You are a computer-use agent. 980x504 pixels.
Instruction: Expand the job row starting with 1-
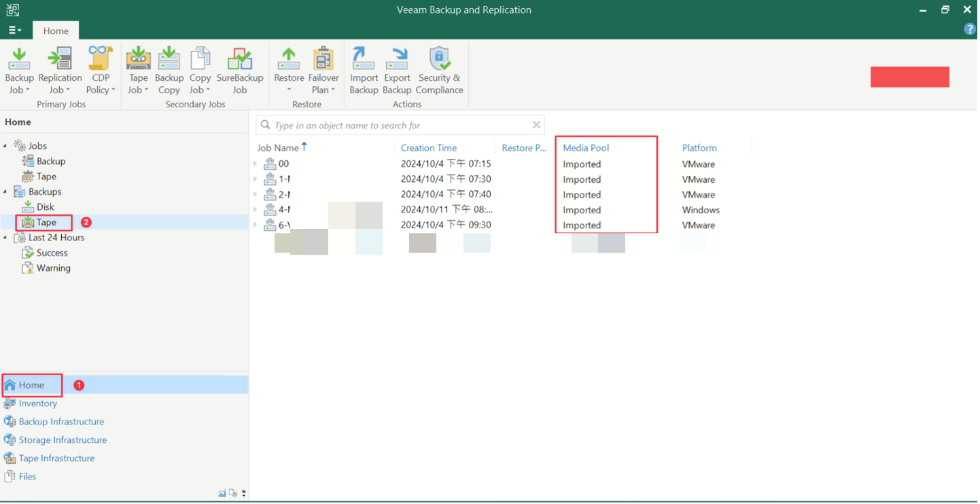(256, 179)
